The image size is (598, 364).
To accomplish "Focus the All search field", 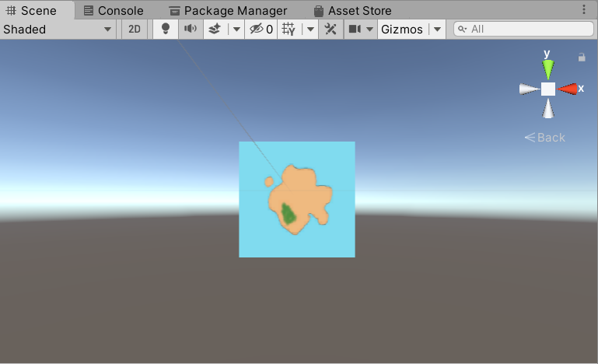I will (x=523, y=29).
